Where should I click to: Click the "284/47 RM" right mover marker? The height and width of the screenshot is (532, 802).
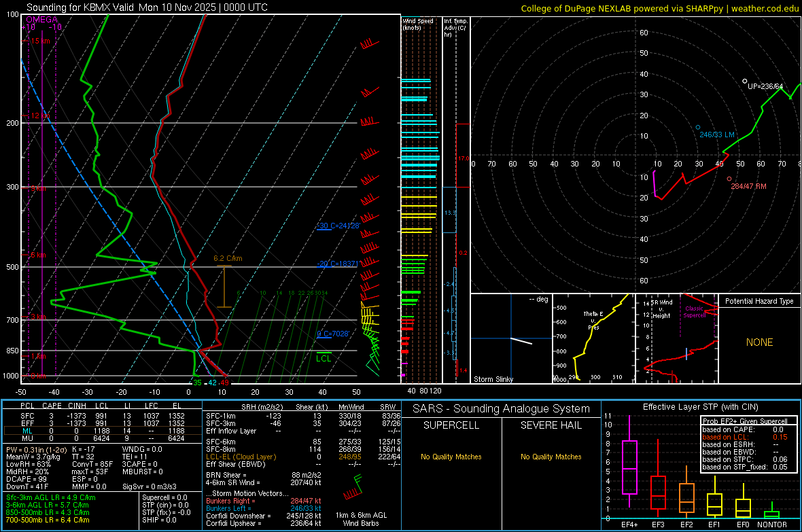pyautogui.click(x=748, y=186)
